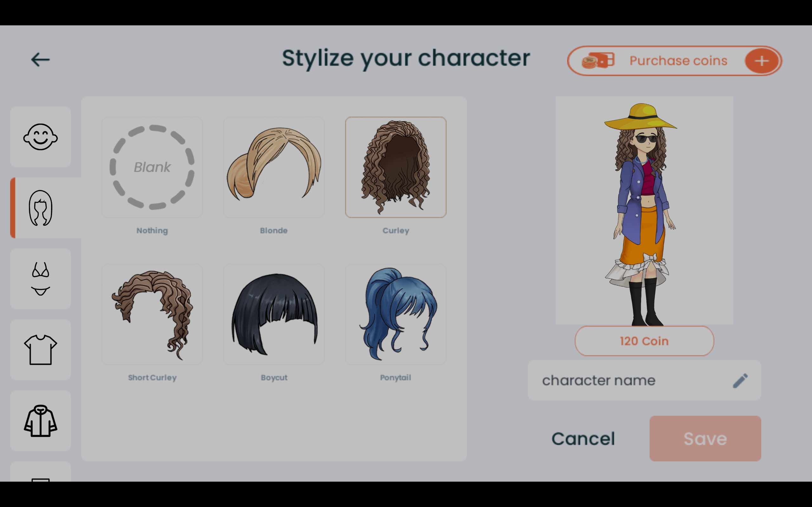This screenshot has width=812, height=507.
Task: Click the back arrow icon
Action: pos(40,59)
